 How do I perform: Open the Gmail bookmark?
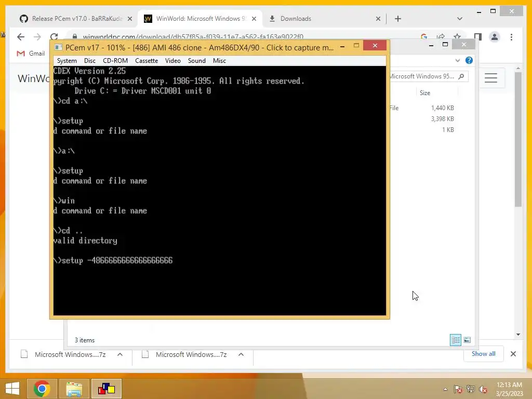[31, 54]
